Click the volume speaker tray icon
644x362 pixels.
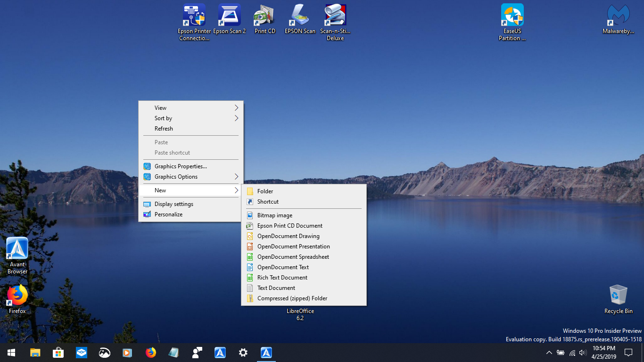click(x=583, y=353)
